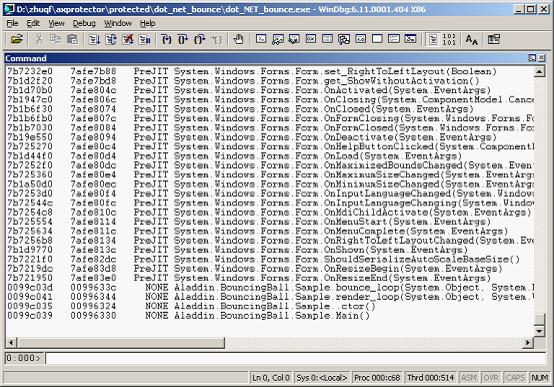
Task: Click the horizontal scrollbar thumb
Action: click(121, 342)
